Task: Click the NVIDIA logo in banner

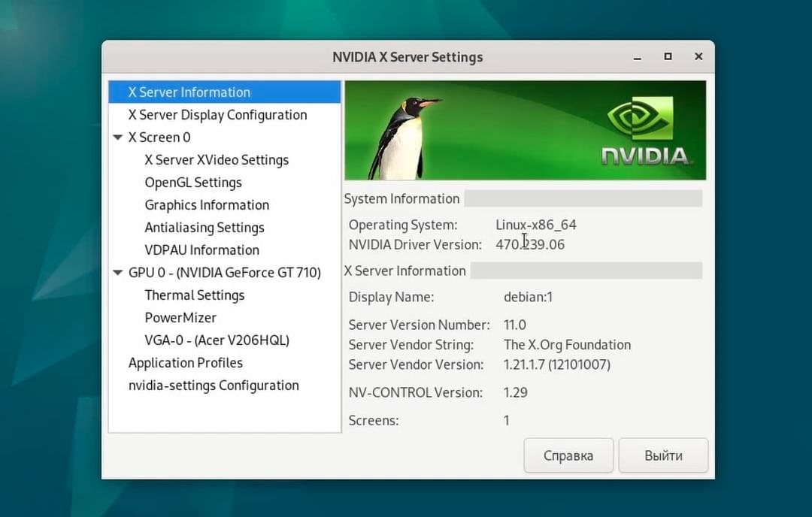Action: (x=646, y=131)
